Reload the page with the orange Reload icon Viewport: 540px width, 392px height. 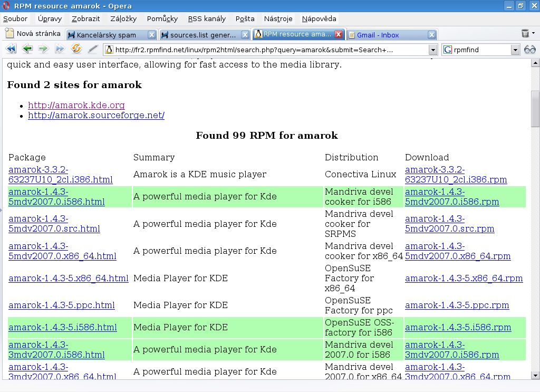point(76,49)
